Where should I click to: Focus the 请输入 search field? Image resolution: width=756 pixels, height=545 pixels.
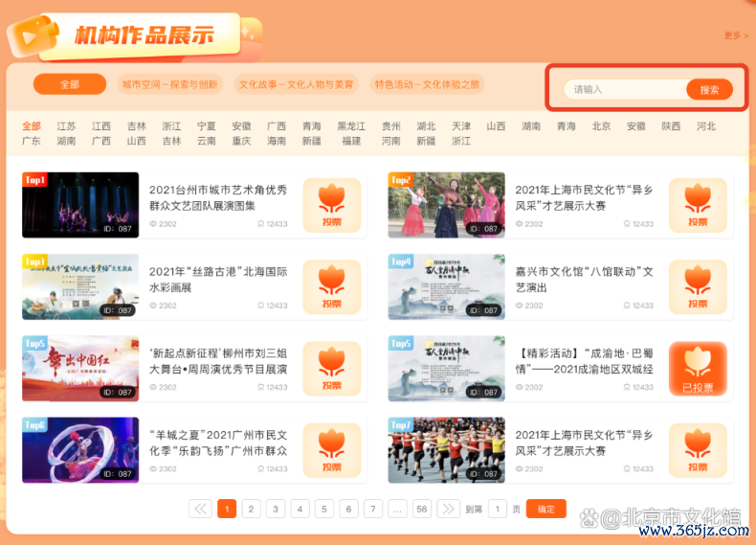[625, 90]
